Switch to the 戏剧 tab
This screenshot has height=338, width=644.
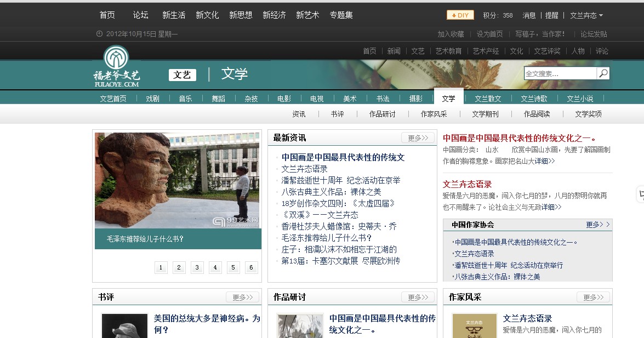coord(152,99)
